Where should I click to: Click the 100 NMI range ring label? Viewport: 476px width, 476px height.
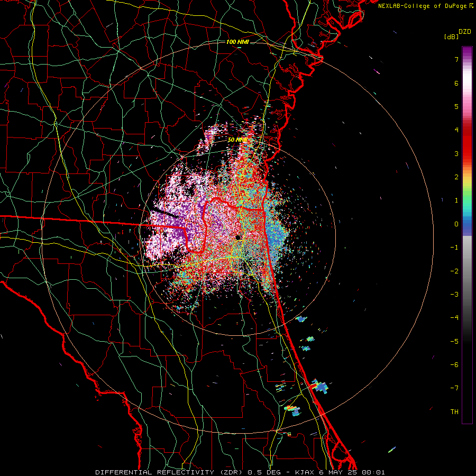point(237,42)
